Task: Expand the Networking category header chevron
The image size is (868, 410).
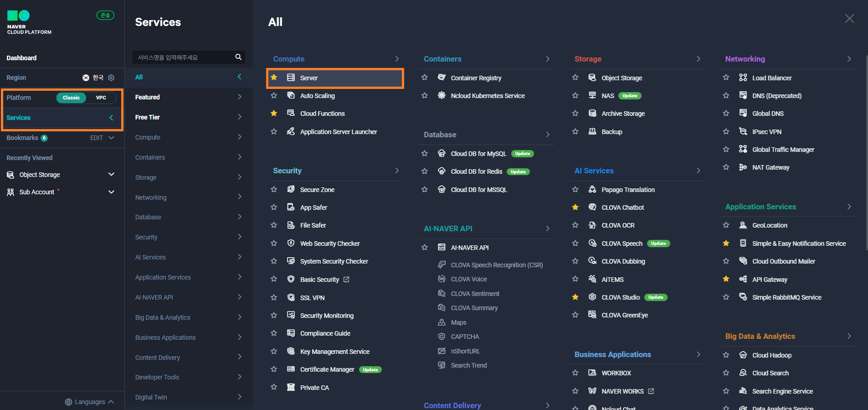Action: (x=849, y=59)
